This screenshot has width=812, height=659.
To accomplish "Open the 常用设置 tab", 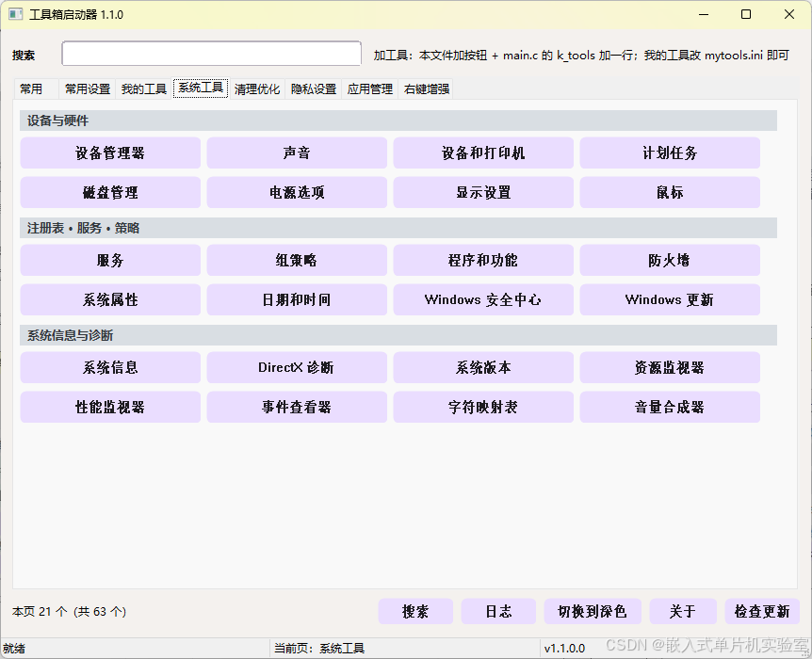I will [x=88, y=89].
